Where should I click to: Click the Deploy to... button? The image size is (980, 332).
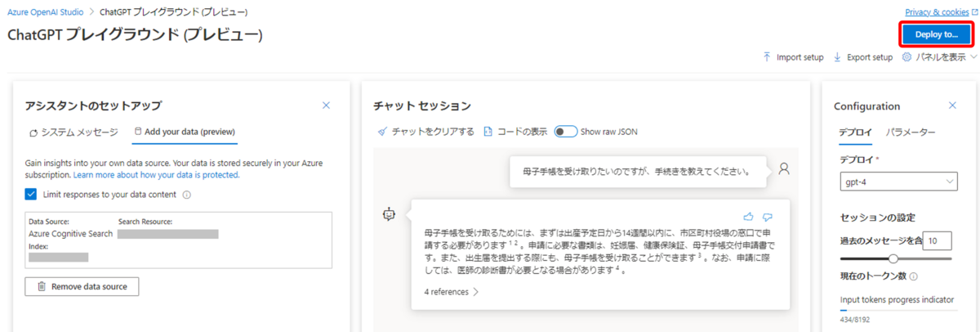tap(937, 34)
